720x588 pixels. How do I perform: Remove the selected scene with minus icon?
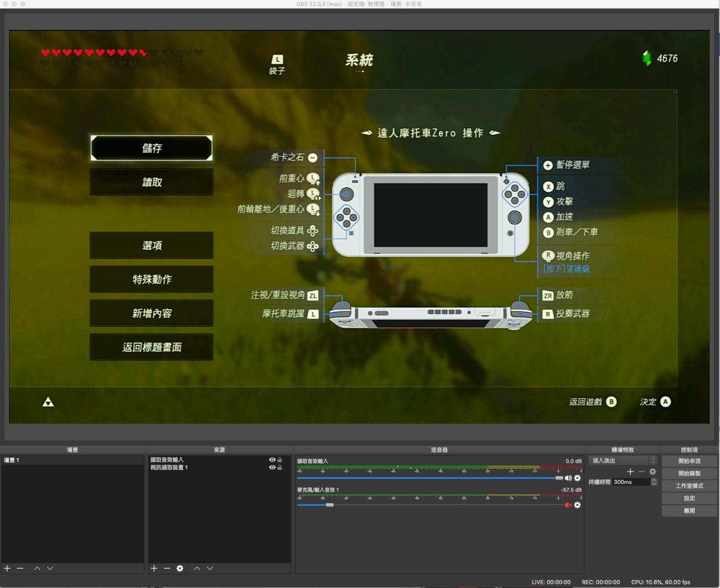point(20,568)
